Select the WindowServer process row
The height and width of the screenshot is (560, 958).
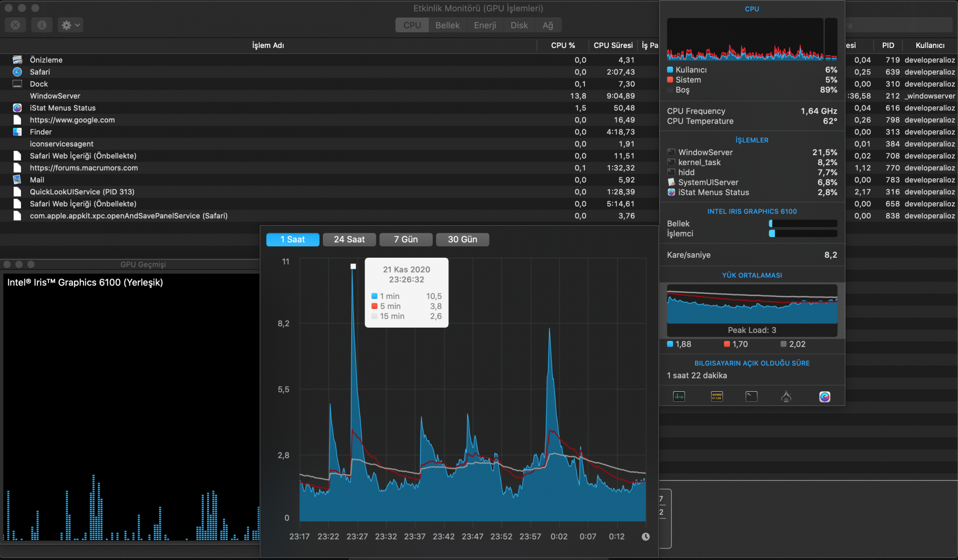coord(55,96)
